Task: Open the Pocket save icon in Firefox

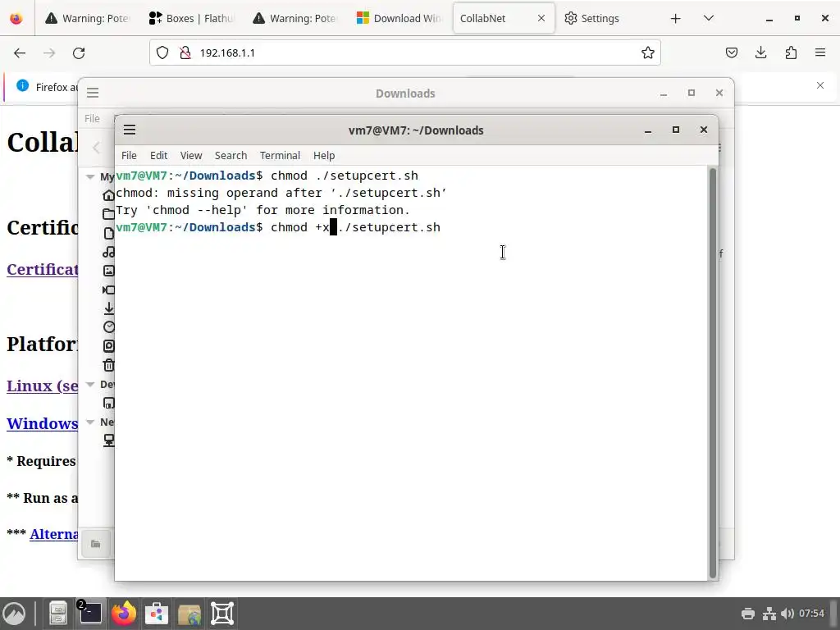Action: point(731,52)
